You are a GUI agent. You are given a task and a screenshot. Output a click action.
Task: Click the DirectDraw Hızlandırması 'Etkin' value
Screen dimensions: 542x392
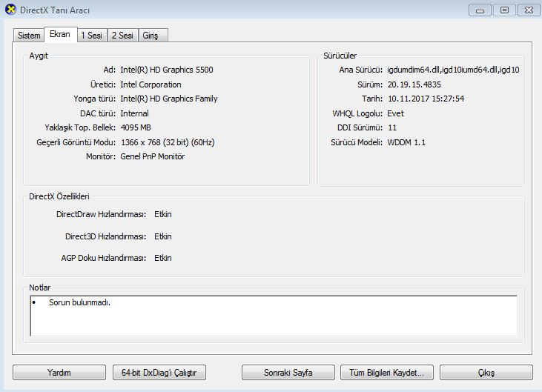(x=163, y=214)
